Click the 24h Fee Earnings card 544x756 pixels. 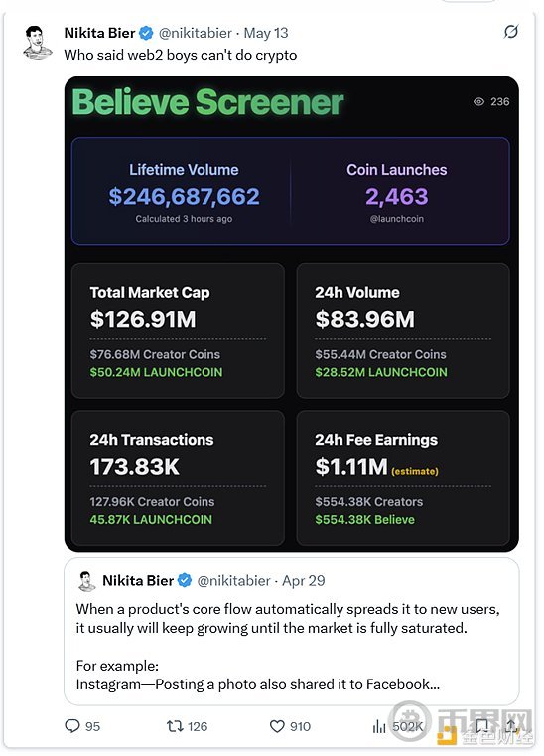[403, 478]
